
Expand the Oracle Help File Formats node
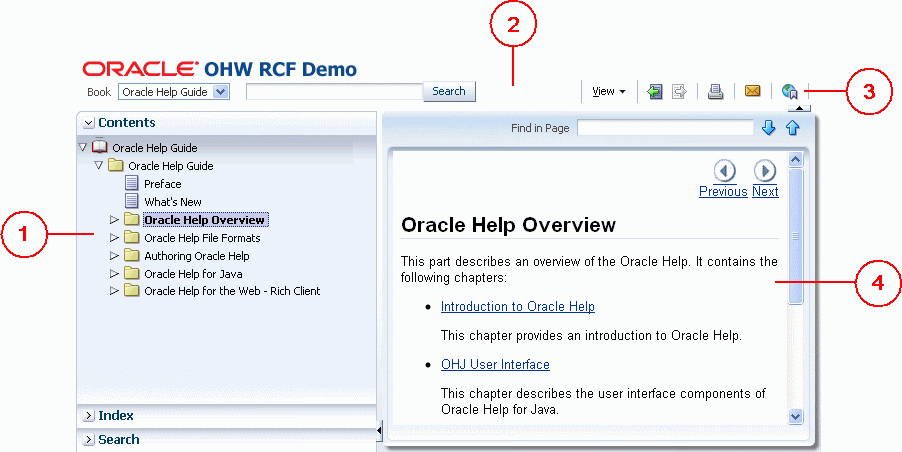114,237
